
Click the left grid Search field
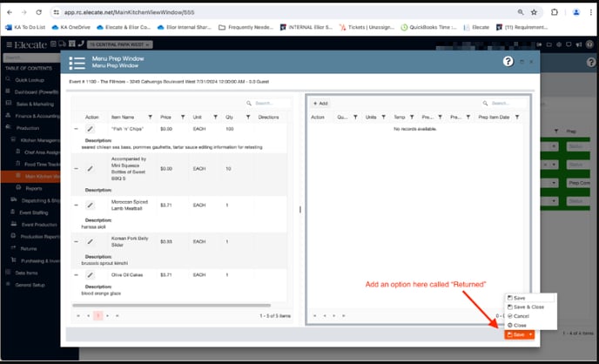click(270, 103)
